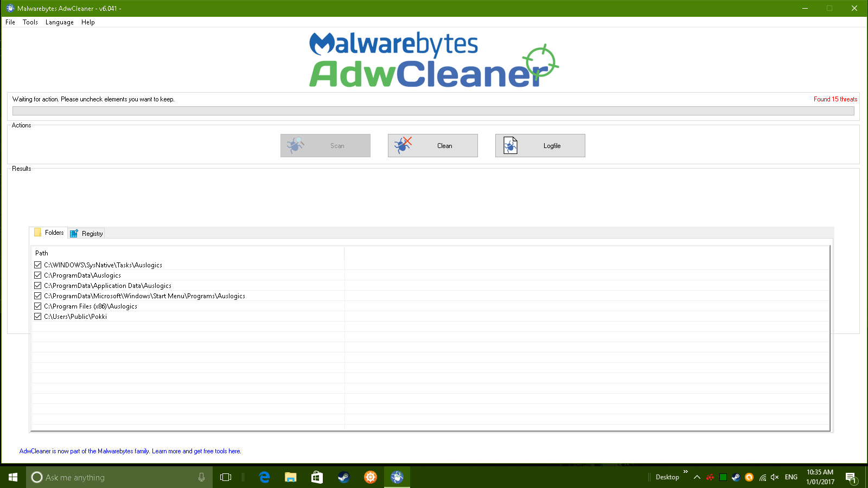Open Steam from the taskbar
The height and width of the screenshot is (488, 868).
343,477
